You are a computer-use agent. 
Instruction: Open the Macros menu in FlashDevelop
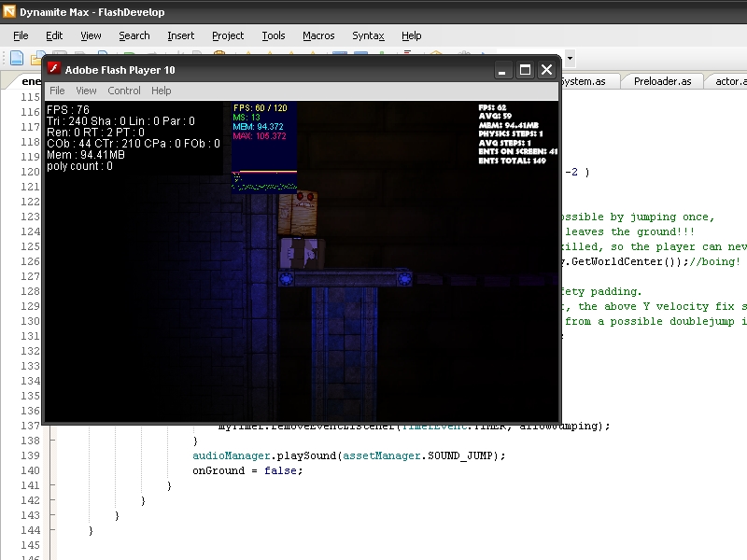318,35
